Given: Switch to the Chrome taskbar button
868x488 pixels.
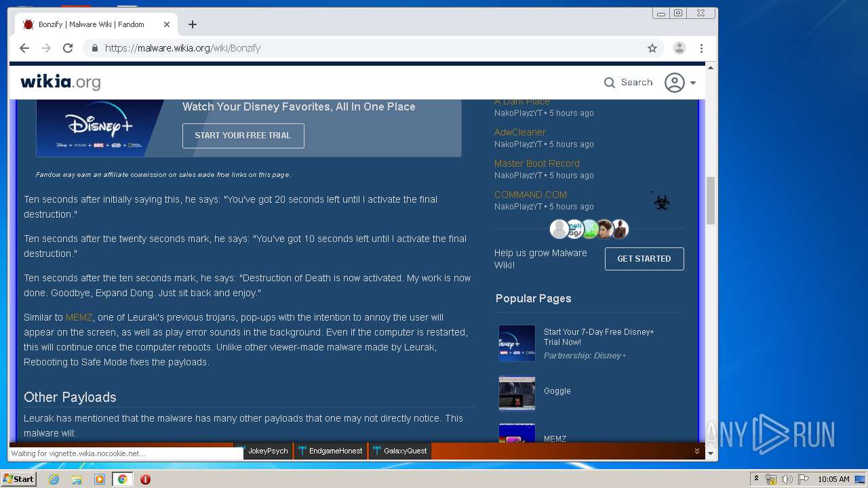Looking at the screenshot, I should [x=123, y=479].
